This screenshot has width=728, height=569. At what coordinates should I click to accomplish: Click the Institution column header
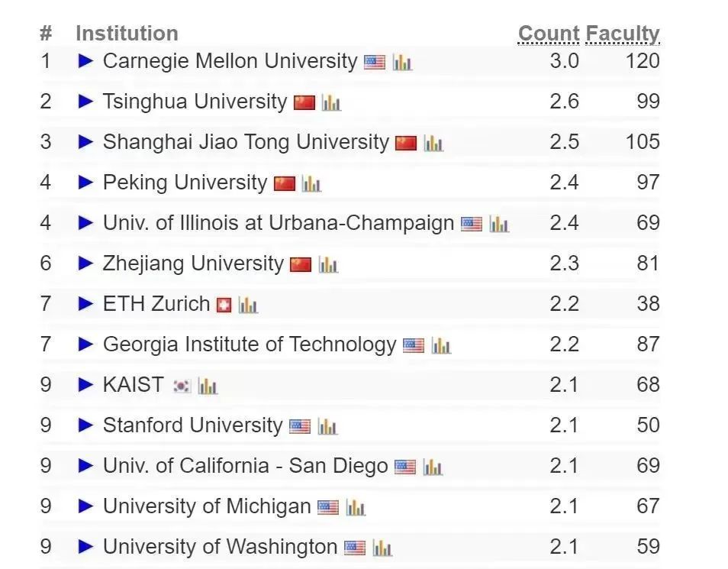127,34
